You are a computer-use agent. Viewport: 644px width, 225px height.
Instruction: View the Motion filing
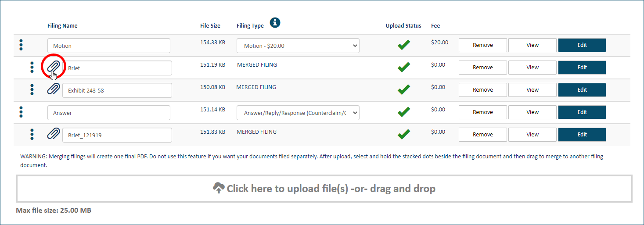point(532,45)
